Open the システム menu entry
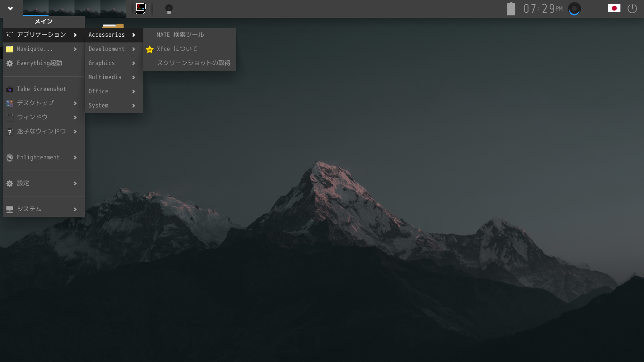The height and width of the screenshot is (362, 644). 44,209
